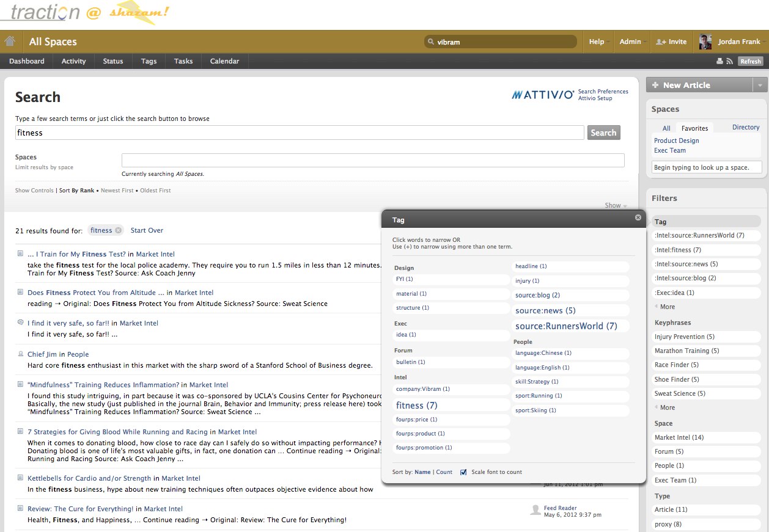Remove the fitness search term chip
The height and width of the screenshot is (532, 769).
click(118, 230)
